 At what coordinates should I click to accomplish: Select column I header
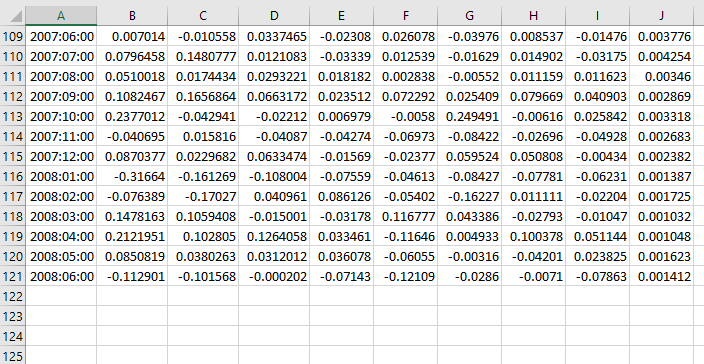click(x=598, y=16)
